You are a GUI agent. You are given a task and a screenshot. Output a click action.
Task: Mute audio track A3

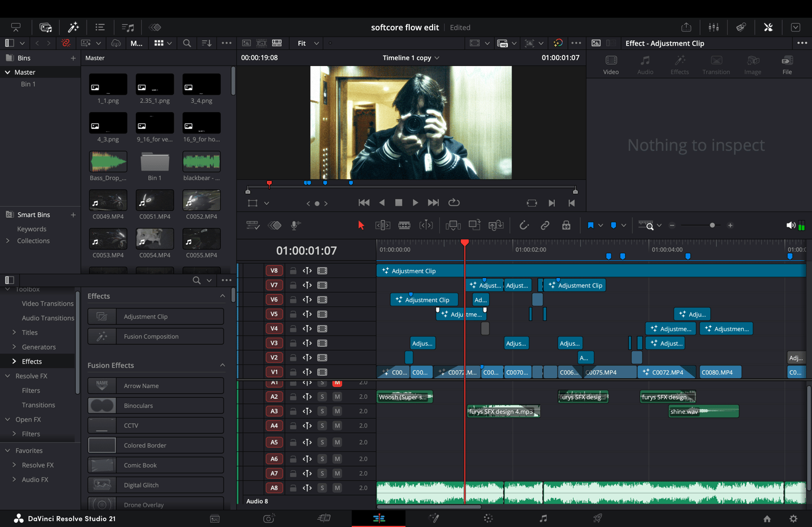[x=337, y=411]
